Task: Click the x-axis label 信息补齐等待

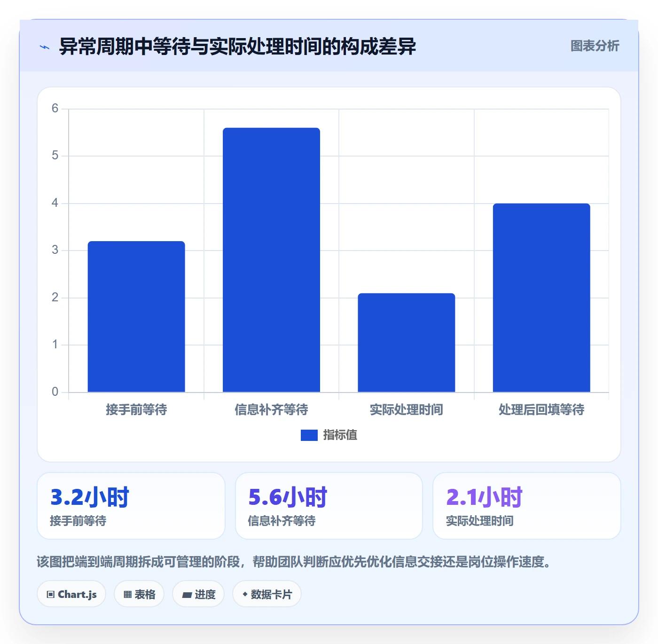Action: click(x=271, y=410)
